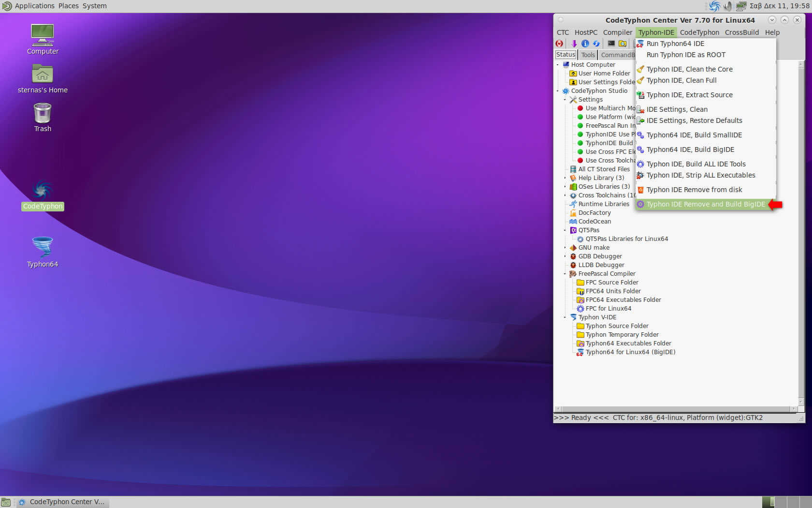Toggle the TyphonIDE Use setting indicator
Viewport: 812px width, 508px height.
coord(580,134)
